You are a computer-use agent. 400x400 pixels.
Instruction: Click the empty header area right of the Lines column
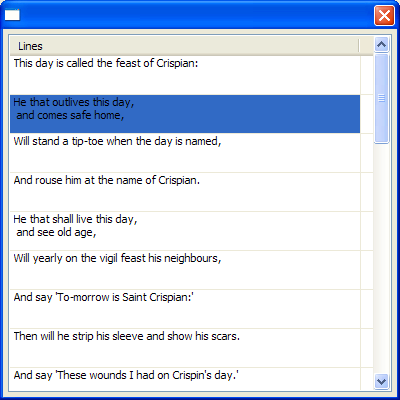tap(366, 46)
